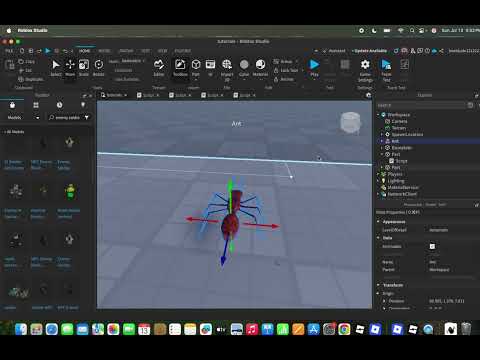
Task: Click the Share icon in top bar
Action: coord(441,51)
